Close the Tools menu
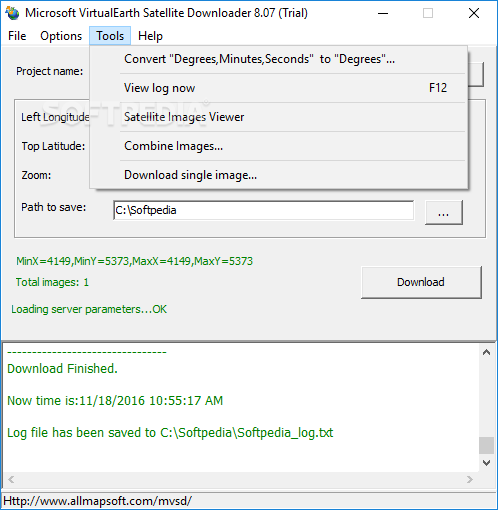Screen dimensions: 498x510 click(x=110, y=36)
